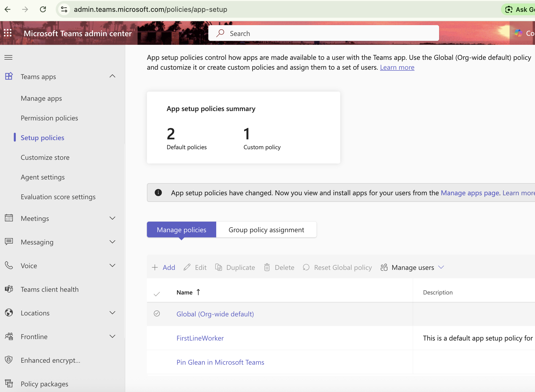The image size is (535, 392).
Task: Open Manage apps in the sidebar
Action: coord(41,98)
